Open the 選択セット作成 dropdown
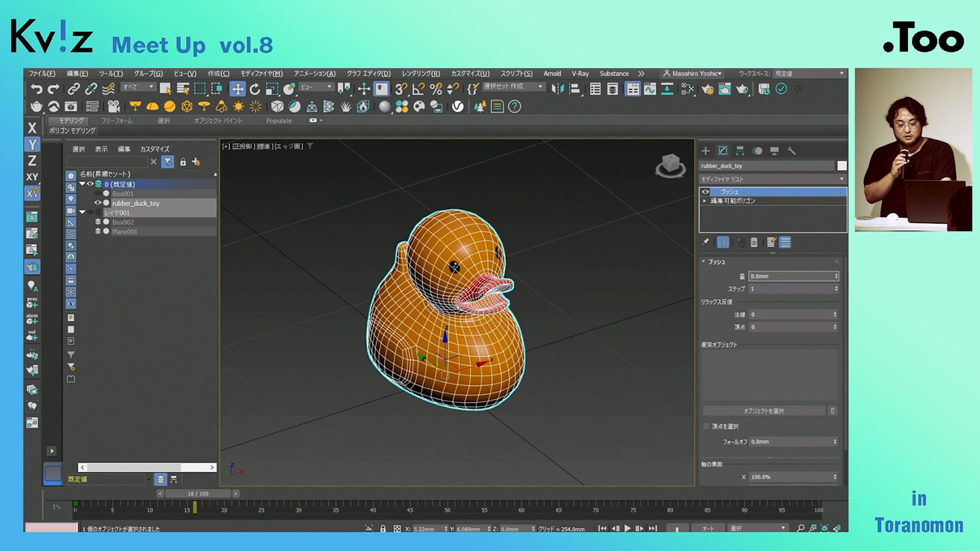This screenshot has height=551, width=980. (514, 87)
